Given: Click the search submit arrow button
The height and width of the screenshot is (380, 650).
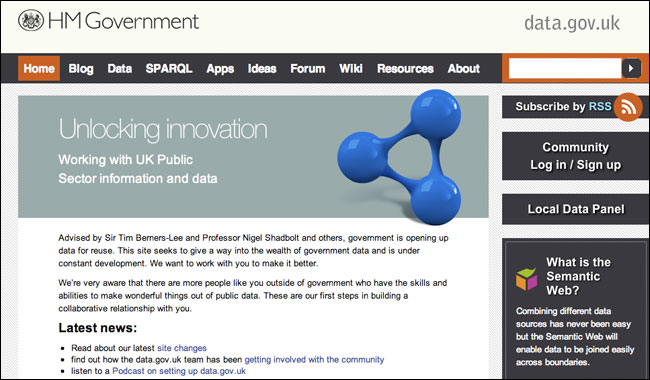Looking at the screenshot, I should pyautogui.click(x=631, y=68).
